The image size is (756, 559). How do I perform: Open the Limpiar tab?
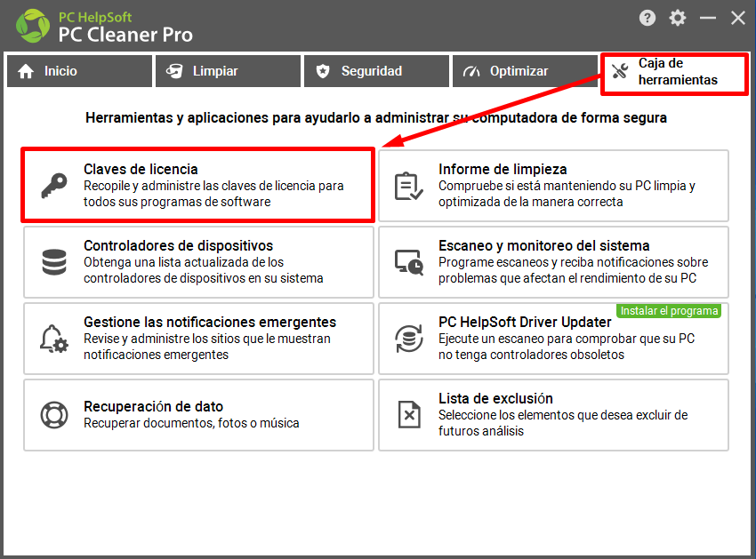pyautogui.click(x=228, y=71)
